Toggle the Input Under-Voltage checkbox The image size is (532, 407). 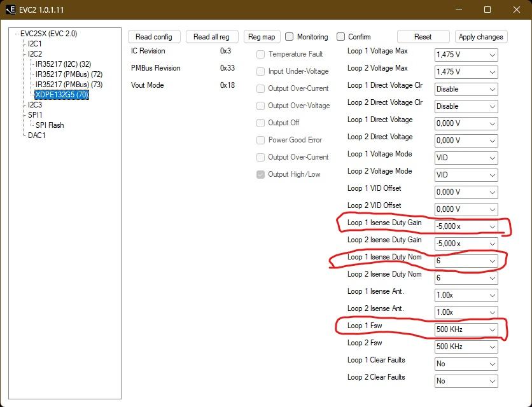point(260,71)
